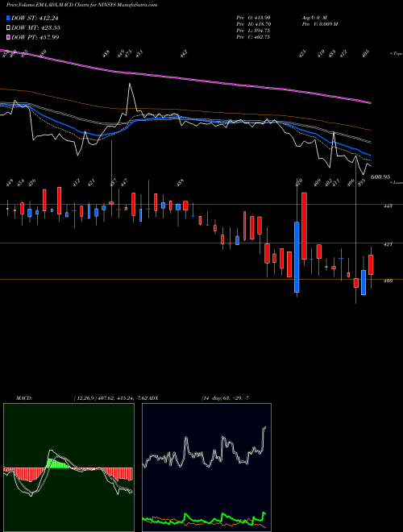403x532 pixels.
Task: Click the '(14 day) 68, +29, -7' ADX values
Action: pos(225,398)
